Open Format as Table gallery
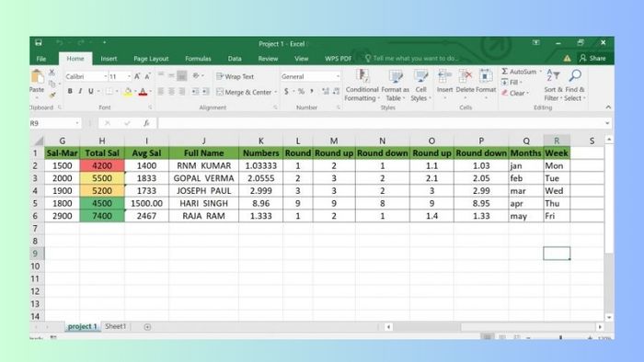 pos(395,85)
